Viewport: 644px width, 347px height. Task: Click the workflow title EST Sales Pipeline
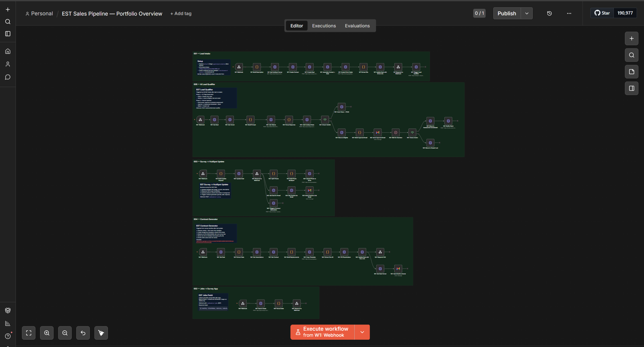pyautogui.click(x=112, y=14)
